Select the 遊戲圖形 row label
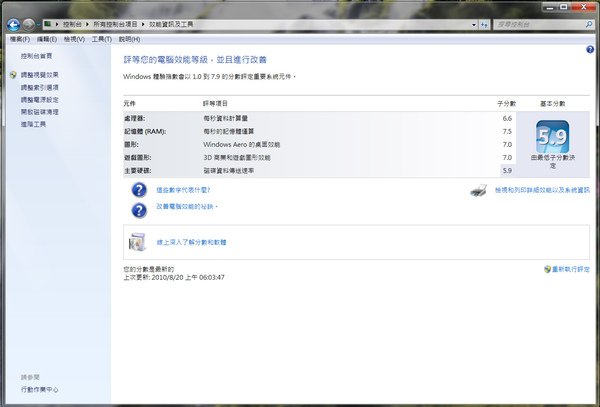Image resolution: width=600 pixels, height=407 pixels. pyautogui.click(x=137, y=158)
